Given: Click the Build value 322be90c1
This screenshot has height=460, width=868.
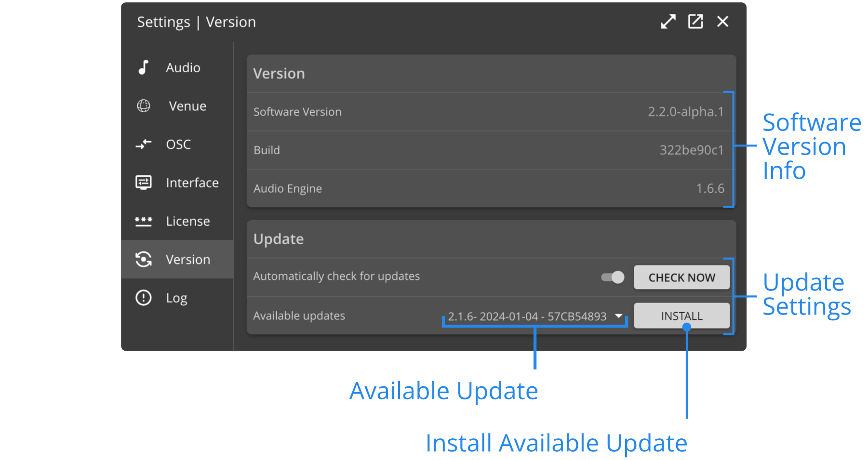Looking at the screenshot, I should click(x=692, y=150).
